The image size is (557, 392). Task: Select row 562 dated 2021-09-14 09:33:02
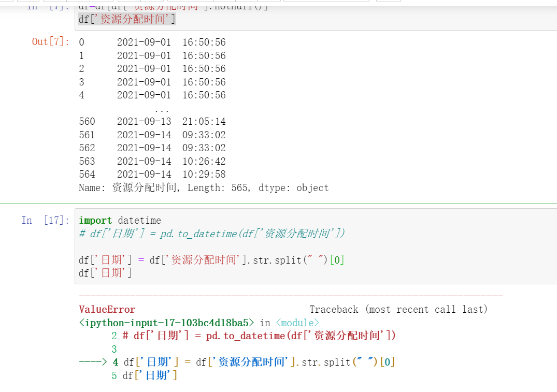152,148
